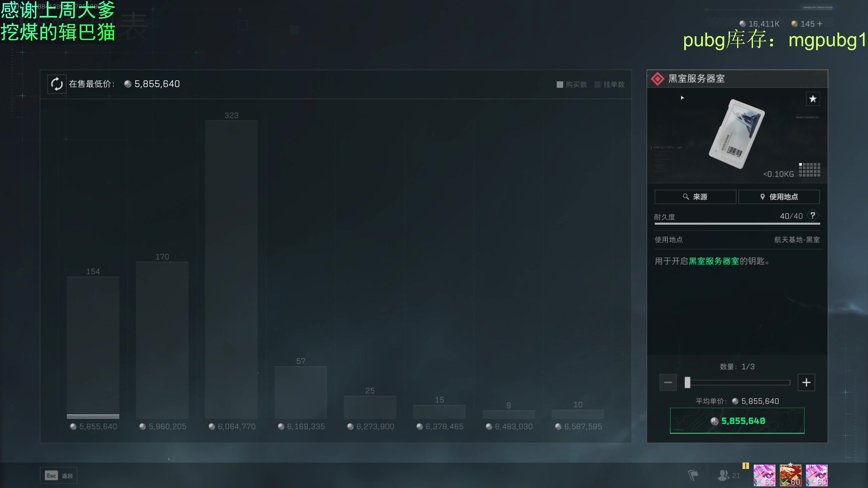Click the 16,411K currency balance

click(759, 24)
